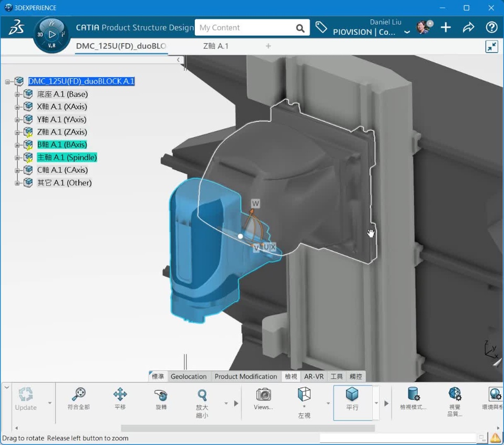Switch to the DMC_125U(FD)_duoBLO tab
Screen dimensions: 504x445
[121, 46]
